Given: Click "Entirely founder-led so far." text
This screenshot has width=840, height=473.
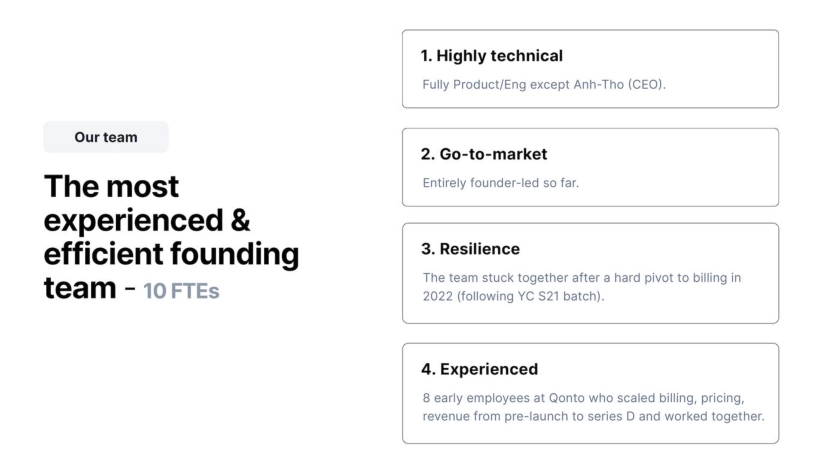Looking at the screenshot, I should click(500, 182).
